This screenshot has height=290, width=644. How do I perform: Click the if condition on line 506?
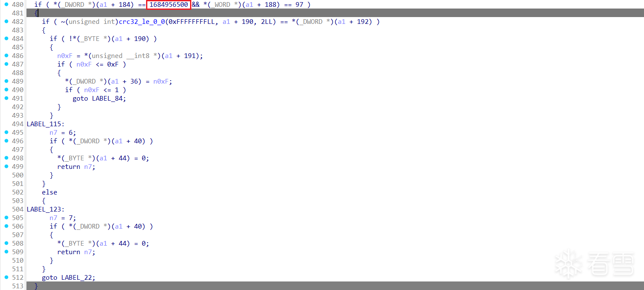click(x=101, y=226)
